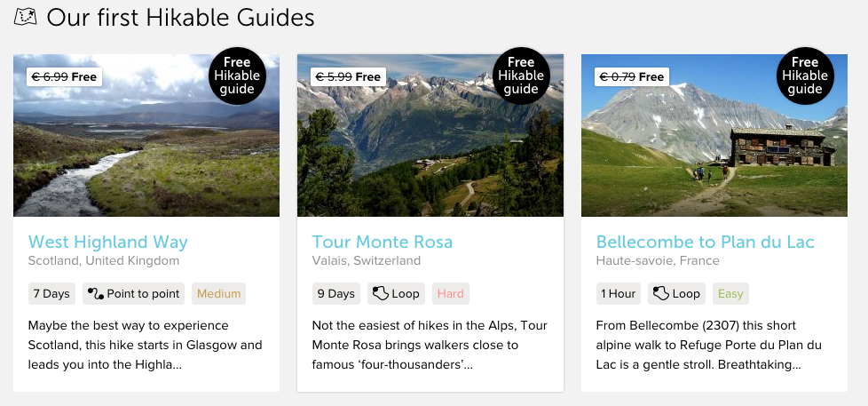The height and width of the screenshot is (406, 868).
Task: Click the map icon beside the Hikable Guides heading
Action: (27, 16)
